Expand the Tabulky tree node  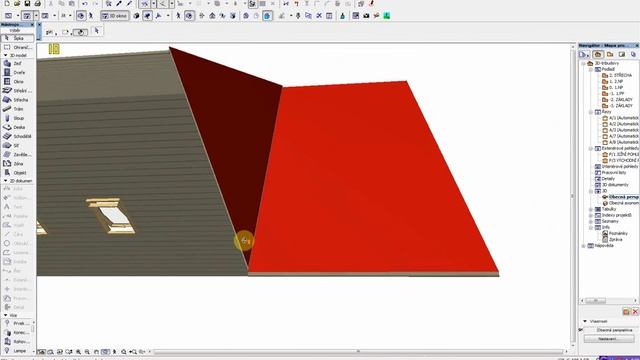point(591,209)
